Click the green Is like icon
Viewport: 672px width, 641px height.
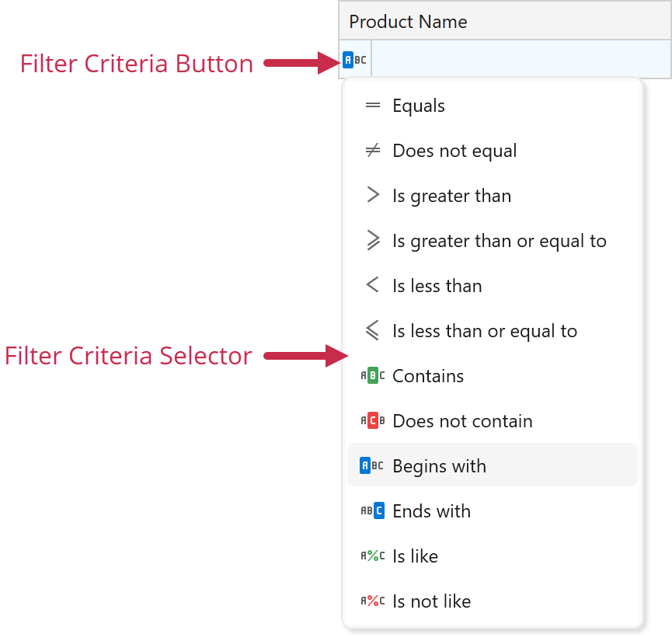coord(373,556)
